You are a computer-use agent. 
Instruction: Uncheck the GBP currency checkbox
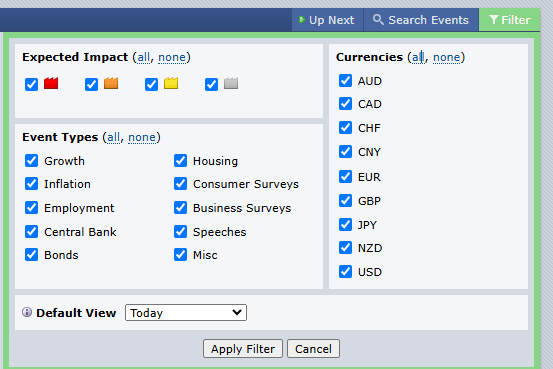pyautogui.click(x=345, y=200)
